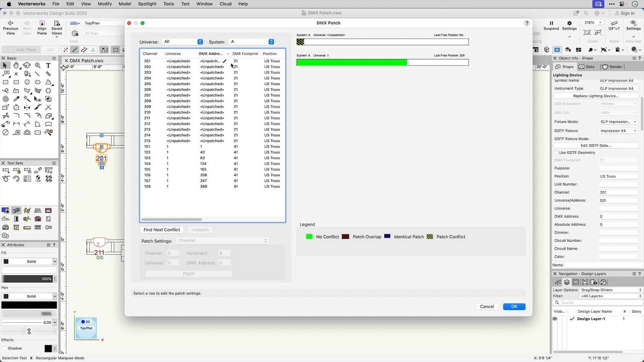Click the Find Next Conflict button
Viewport: 644px width, 362px height.
coord(161,230)
